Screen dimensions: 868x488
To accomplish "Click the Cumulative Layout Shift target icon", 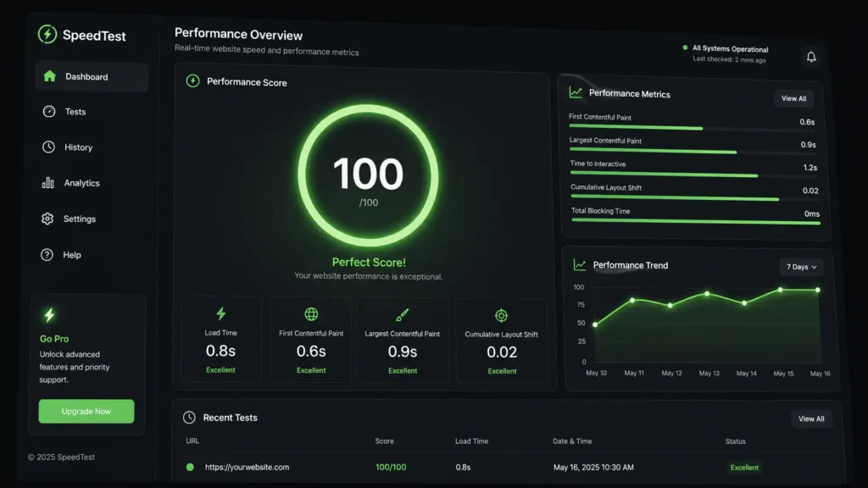I will (x=502, y=315).
